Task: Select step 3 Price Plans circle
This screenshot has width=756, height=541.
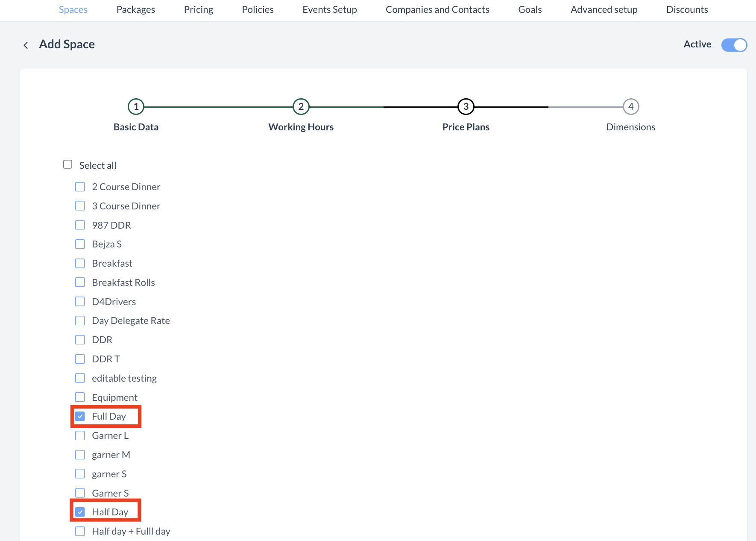Action: click(x=466, y=107)
